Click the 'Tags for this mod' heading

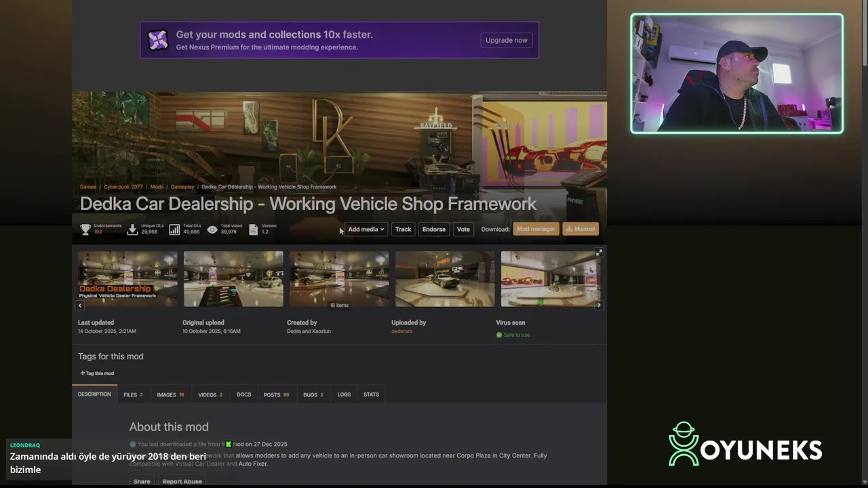click(111, 357)
